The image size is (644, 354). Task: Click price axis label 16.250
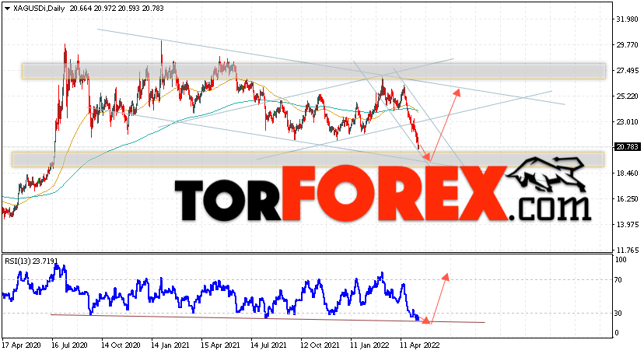click(627, 198)
